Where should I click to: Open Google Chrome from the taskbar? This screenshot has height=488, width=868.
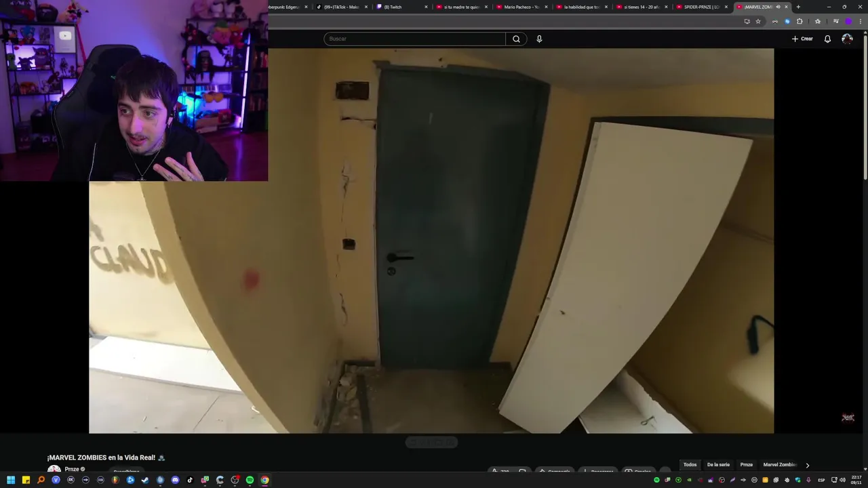(264, 480)
